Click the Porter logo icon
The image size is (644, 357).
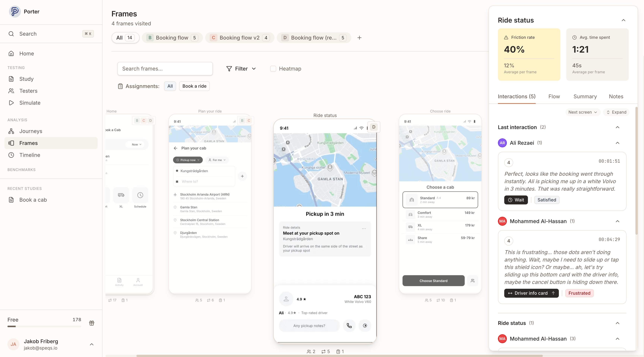point(15,12)
